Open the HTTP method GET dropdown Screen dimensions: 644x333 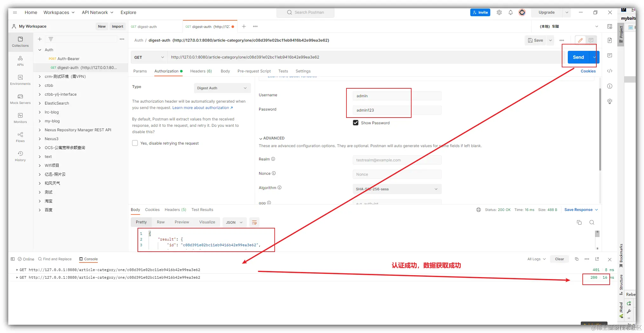tap(149, 57)
